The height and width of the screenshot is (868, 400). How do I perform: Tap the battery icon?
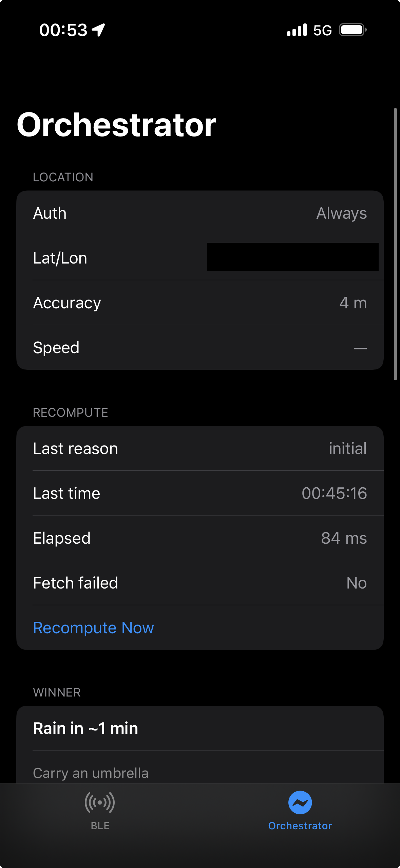(353, 30)
